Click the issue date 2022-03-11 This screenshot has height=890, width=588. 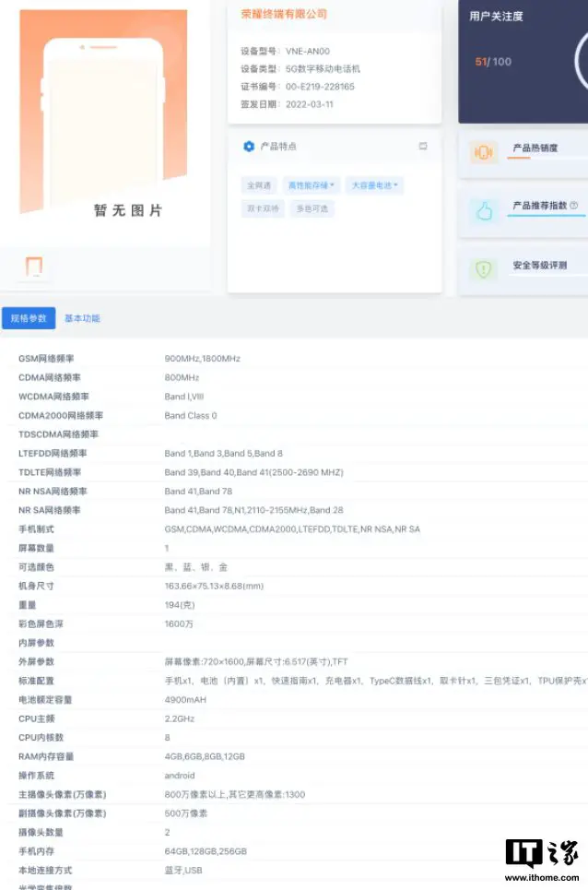[310, 104]
